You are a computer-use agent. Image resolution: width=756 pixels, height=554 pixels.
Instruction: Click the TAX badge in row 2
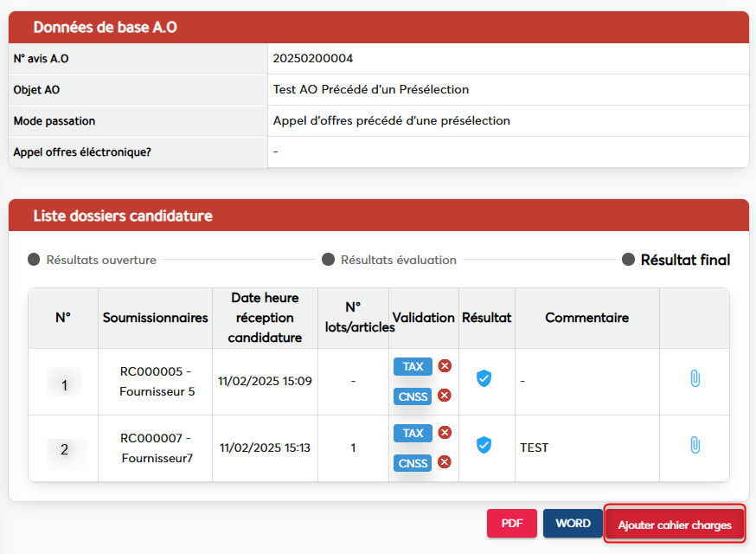point(413,433)
